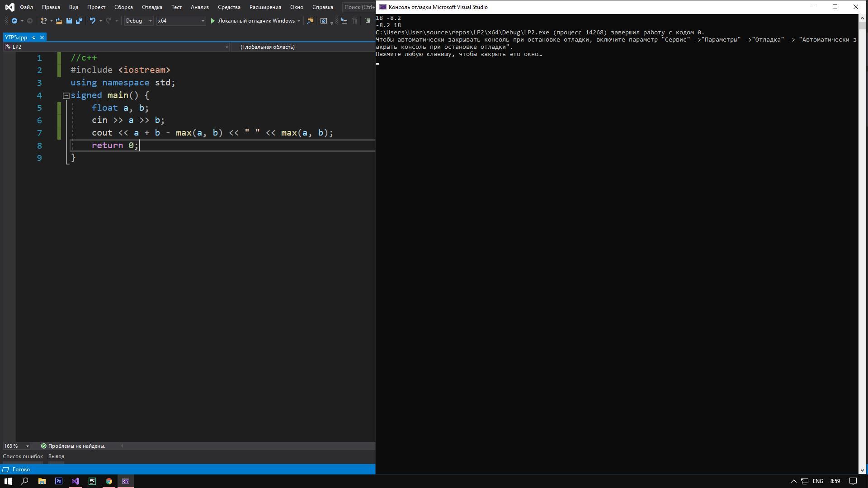
Task: Collapse the main() function code block
Action: [66, 95]
